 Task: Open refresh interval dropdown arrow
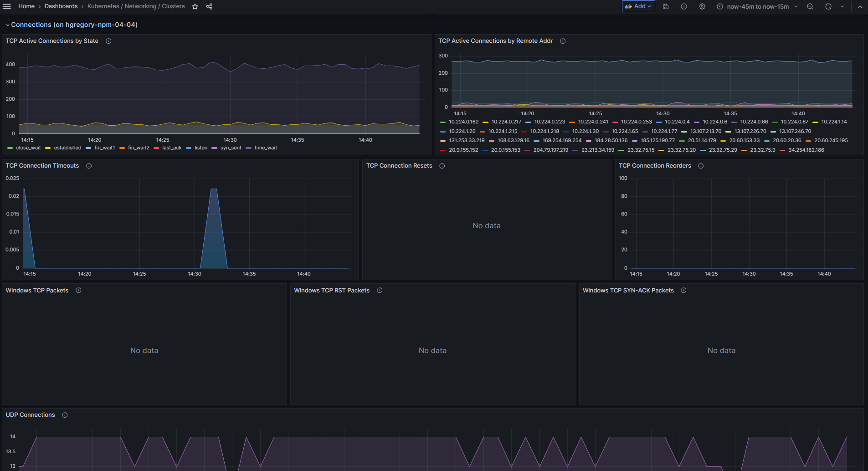(842, 6)
